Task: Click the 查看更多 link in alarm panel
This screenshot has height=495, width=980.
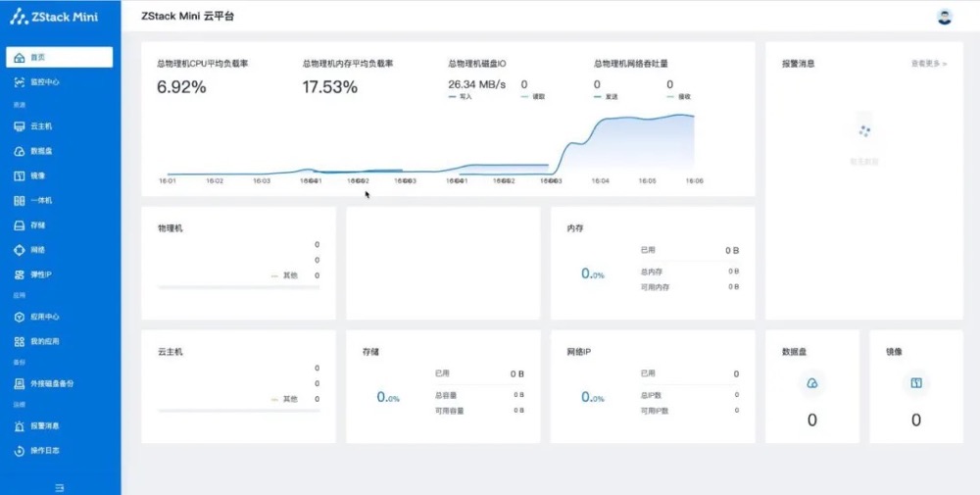Action: pos(929,64)
